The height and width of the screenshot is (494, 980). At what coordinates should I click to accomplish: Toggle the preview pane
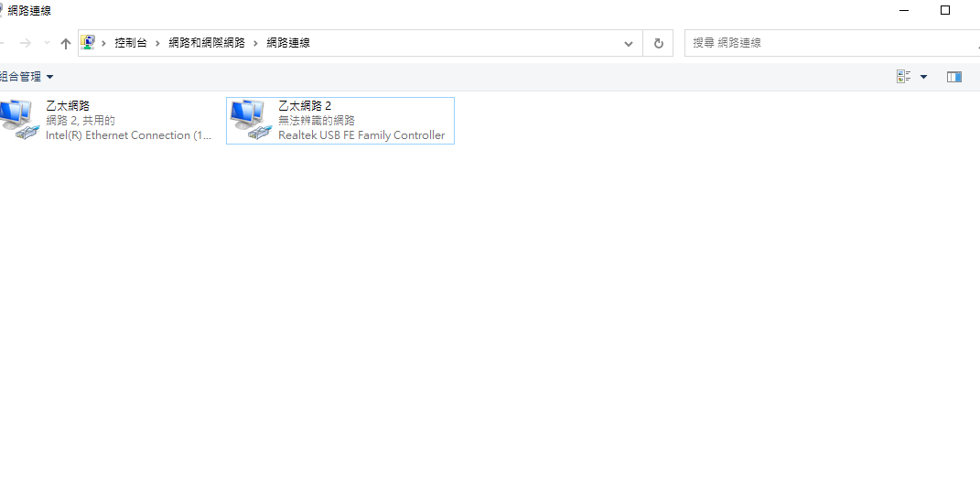point(954,77)
